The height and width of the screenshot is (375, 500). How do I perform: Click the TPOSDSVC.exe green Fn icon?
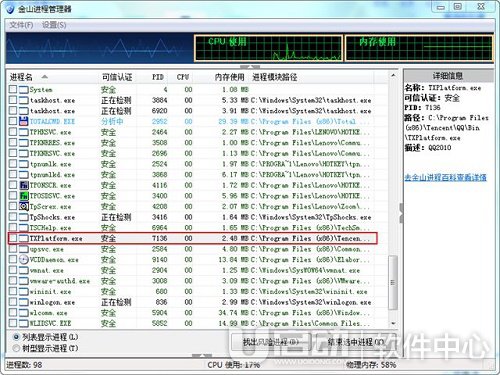[x=24, y=196]
